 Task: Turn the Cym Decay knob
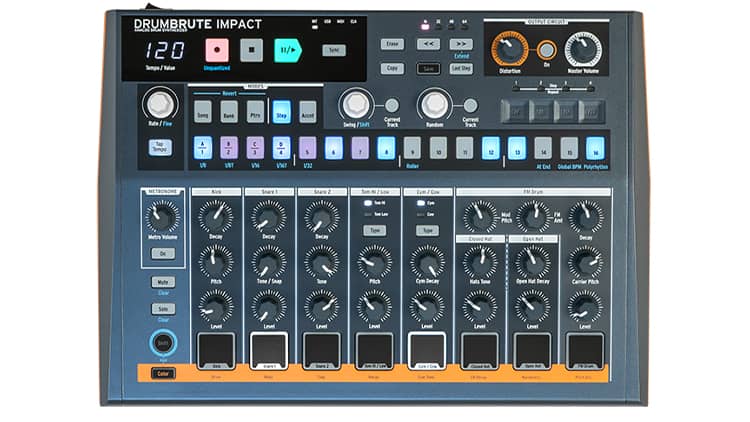[x=427, y=261]
